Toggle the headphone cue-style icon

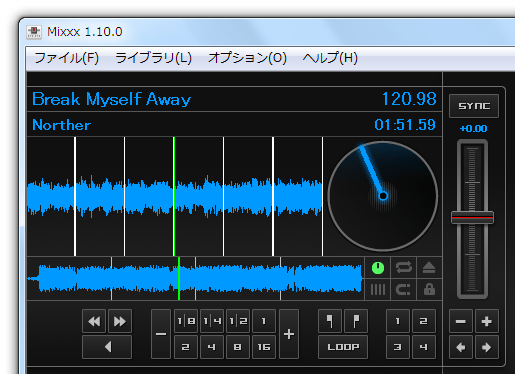[404, 289]
